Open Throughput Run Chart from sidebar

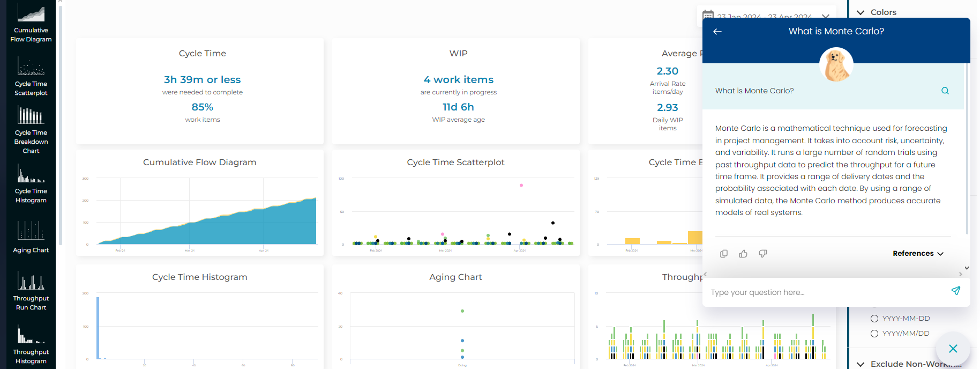(31, 291)
